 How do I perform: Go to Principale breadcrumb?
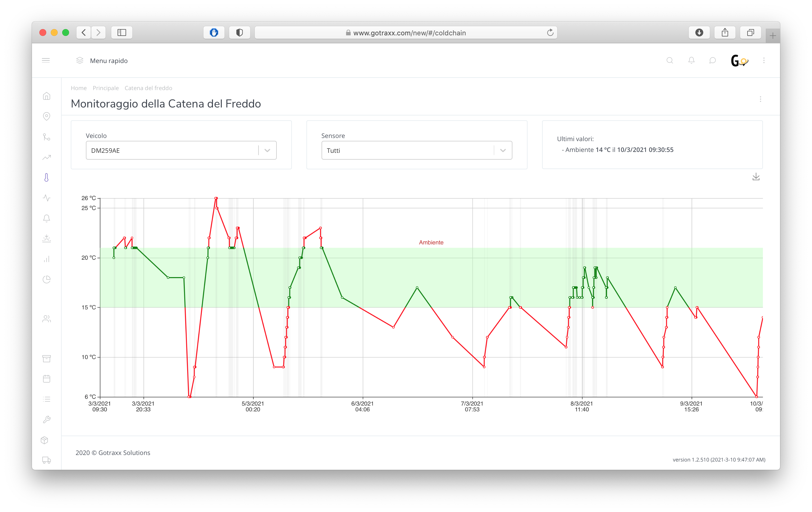click(106, 88)
